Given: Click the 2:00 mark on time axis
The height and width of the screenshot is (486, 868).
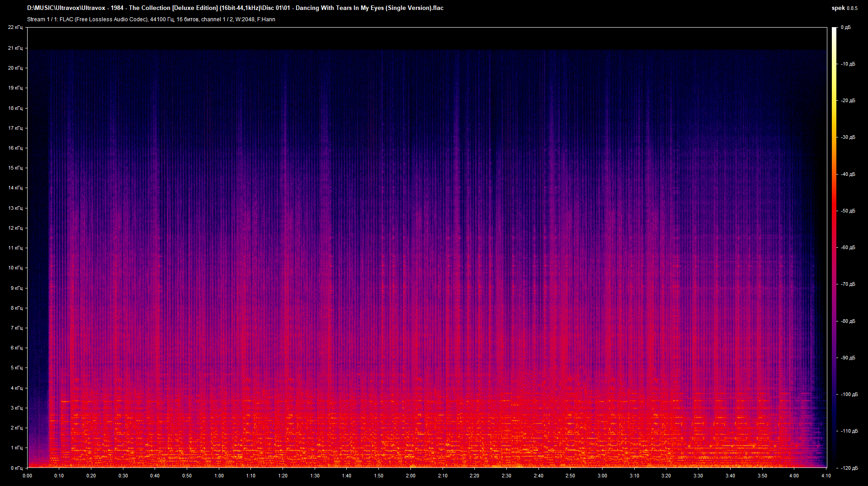Looking at the screenshot, I should click(x=410, y=476).
